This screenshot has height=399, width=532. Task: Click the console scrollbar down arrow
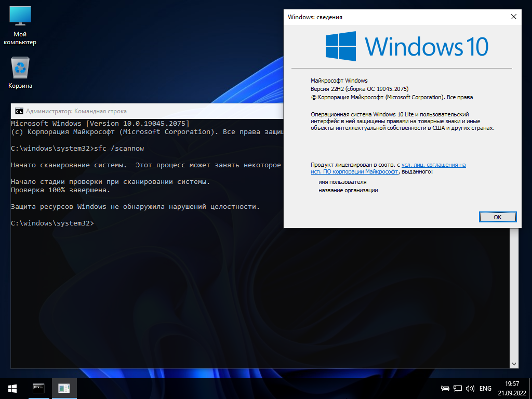(514, 364)
